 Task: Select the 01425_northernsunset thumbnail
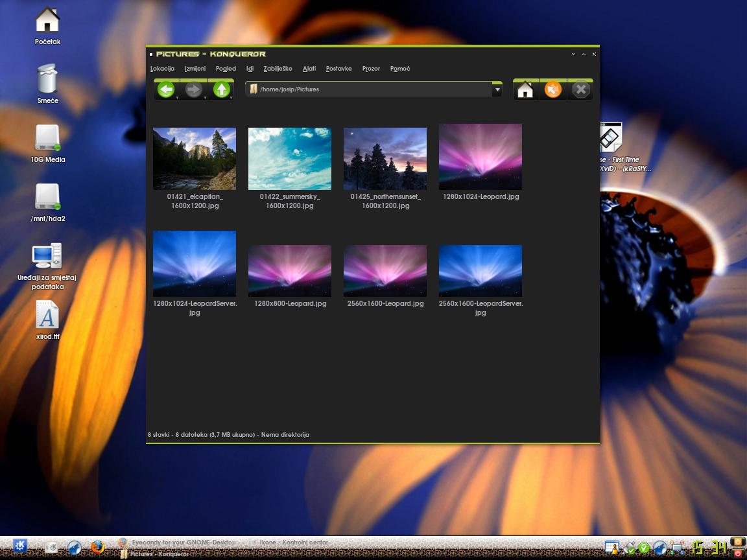(x=385, y=159)
